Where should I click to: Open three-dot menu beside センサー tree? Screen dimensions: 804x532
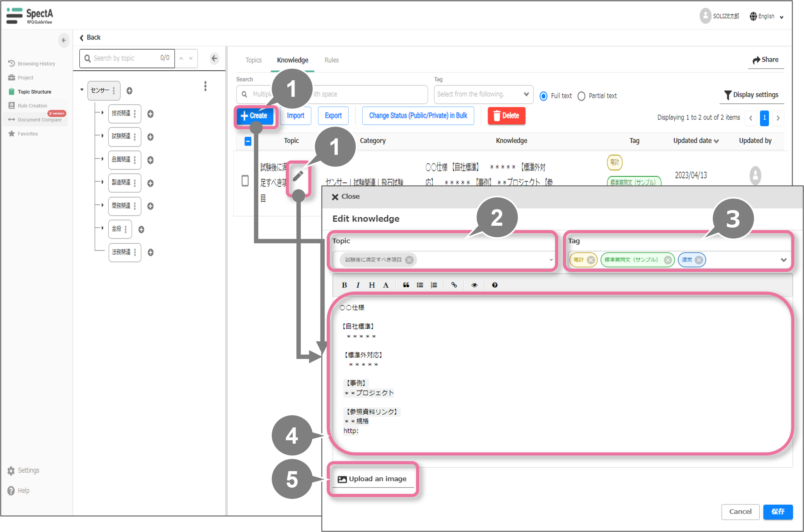point(205,86)
